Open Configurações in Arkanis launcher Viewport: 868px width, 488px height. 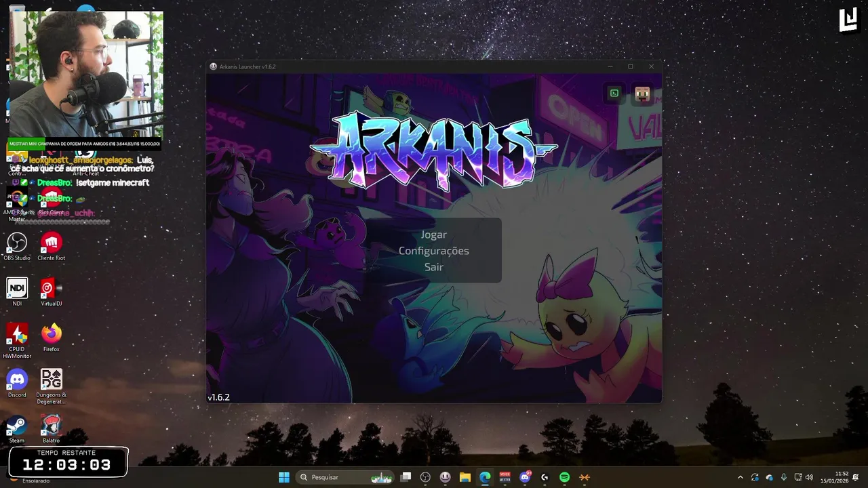(434, 251)
